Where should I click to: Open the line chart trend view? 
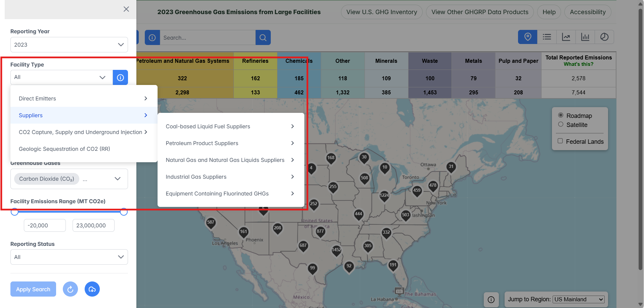point(566,37)
